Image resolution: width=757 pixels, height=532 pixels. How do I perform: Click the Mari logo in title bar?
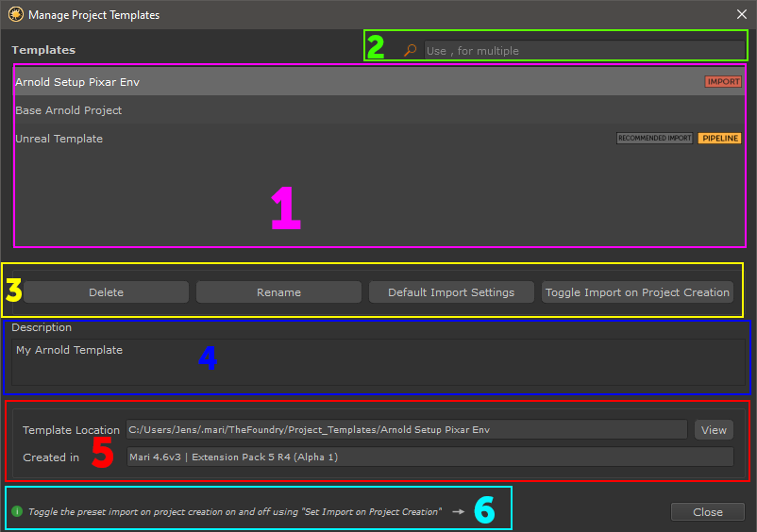pos(16,15)
